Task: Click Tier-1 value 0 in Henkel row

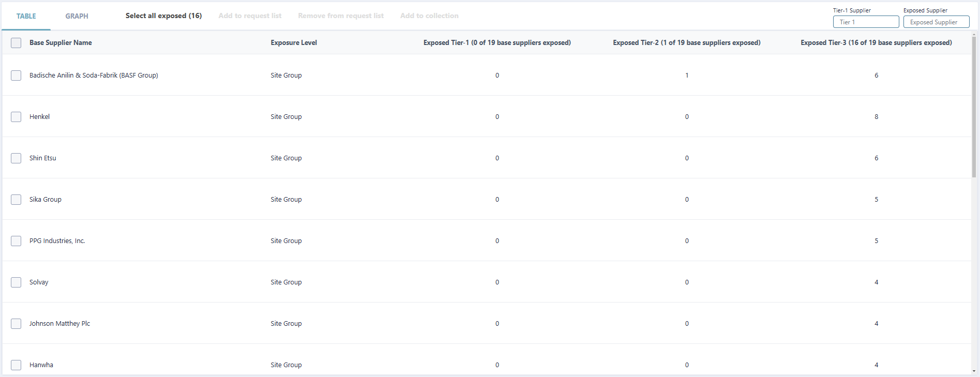Action: [497, 117]
